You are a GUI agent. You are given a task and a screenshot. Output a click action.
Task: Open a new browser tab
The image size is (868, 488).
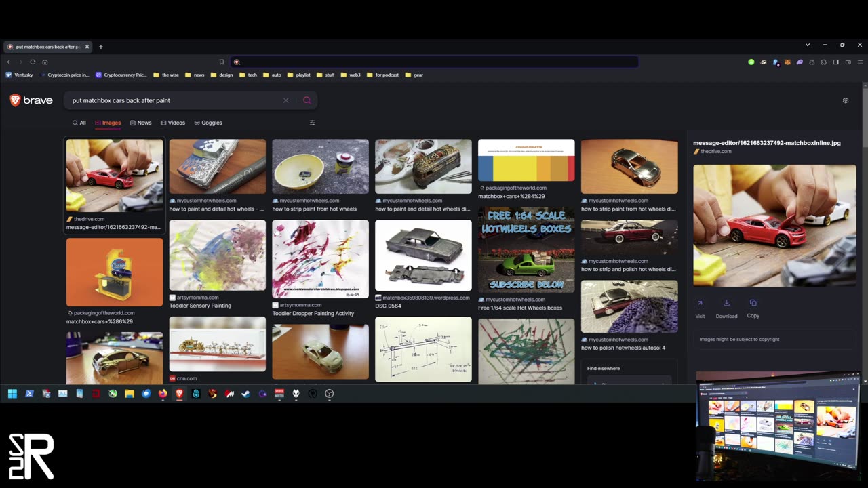tap(100, 47)
